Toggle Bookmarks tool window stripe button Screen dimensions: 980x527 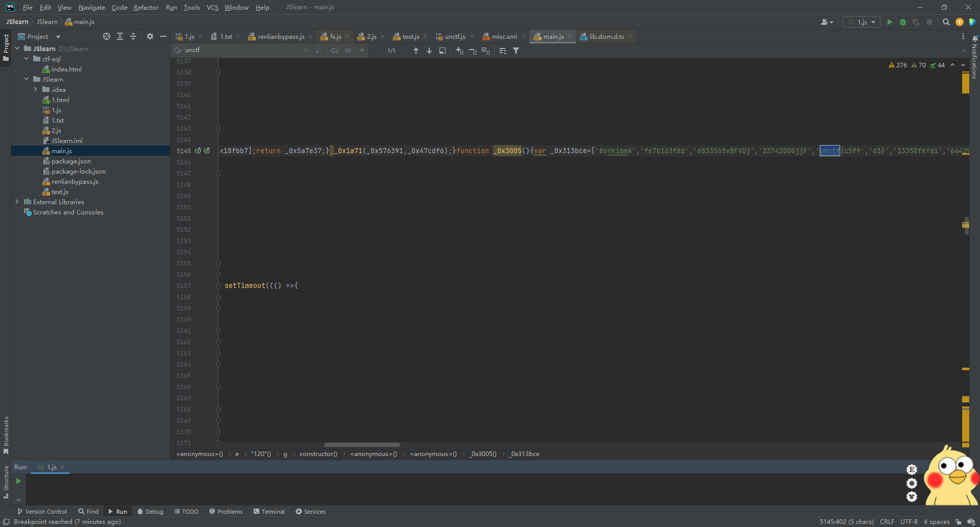(x=6, y=436)
